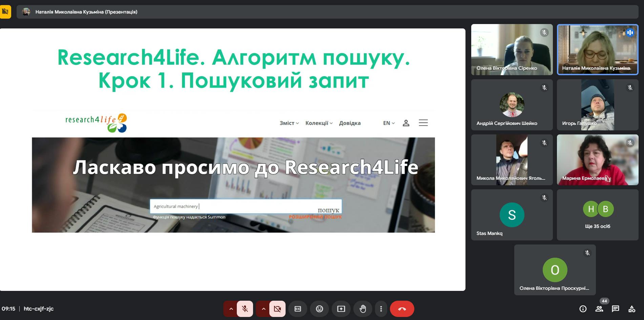644x320 pixels.
Task: Click the present now screen share icon
Action: coord(341,309)
